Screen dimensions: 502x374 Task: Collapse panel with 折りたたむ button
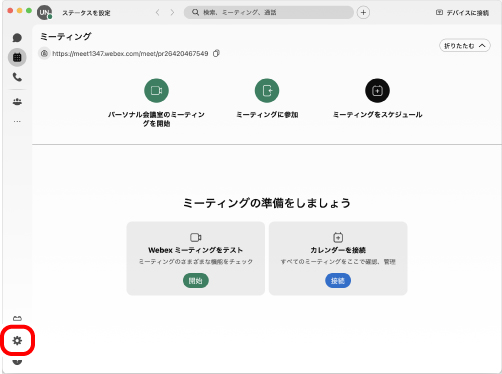click(x=465, y=46)
